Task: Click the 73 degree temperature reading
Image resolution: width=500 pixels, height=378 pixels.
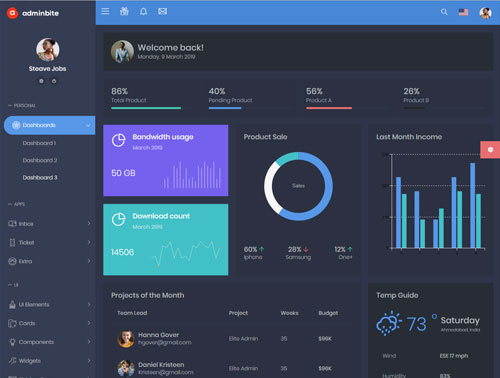Action: pos(417,324)
